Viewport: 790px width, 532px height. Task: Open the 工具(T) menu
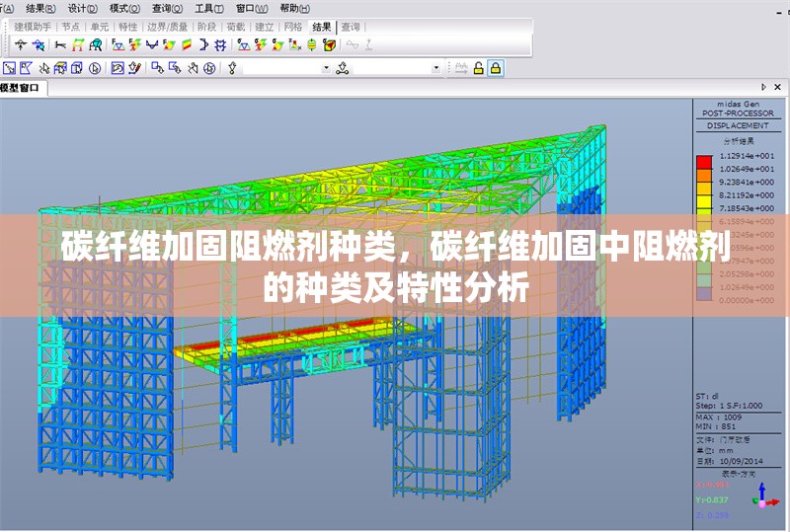pyautogui.click(x=209, y=9)
